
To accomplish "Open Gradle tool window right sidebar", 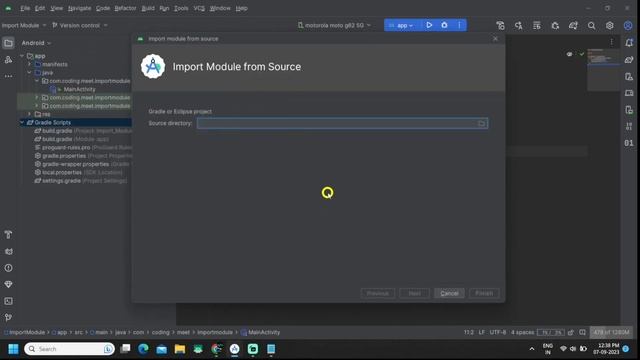I will (629, 60).
